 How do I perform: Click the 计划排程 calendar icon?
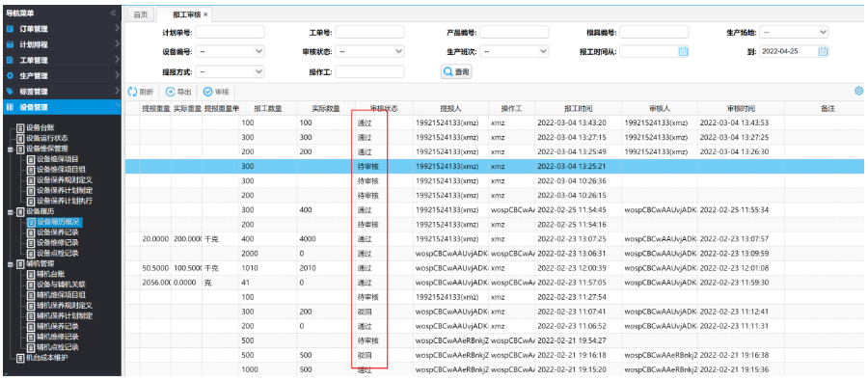pos(10,44)
